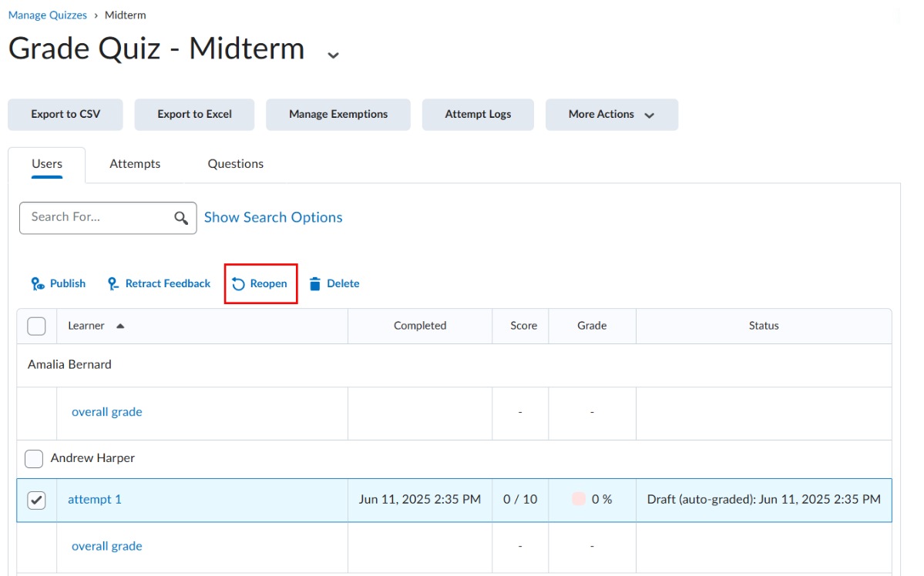Viewport: 924px width, 576px height.
Task: Click the Learner column sort arrow
Action: (x=120, y=326)
